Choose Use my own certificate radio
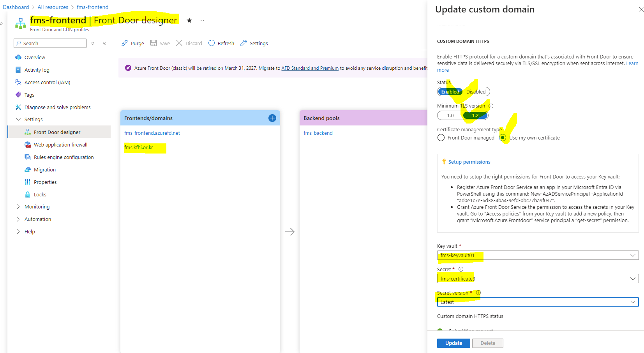Image resolution: width=644 pixels, height=353 pixels. click(503, 138)
